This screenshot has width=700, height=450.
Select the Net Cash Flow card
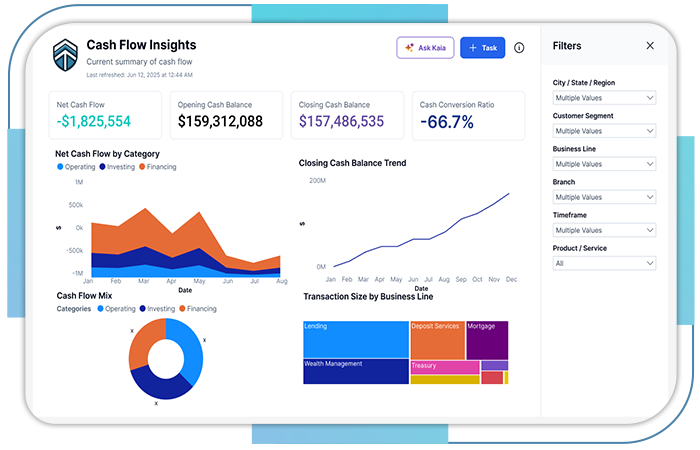(105, 116)
